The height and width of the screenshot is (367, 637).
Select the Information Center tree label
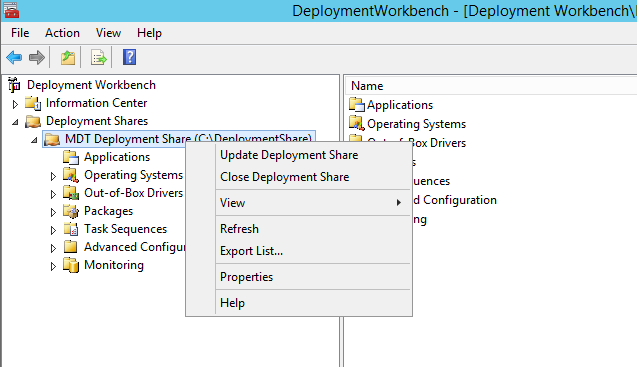coord(96,103)
